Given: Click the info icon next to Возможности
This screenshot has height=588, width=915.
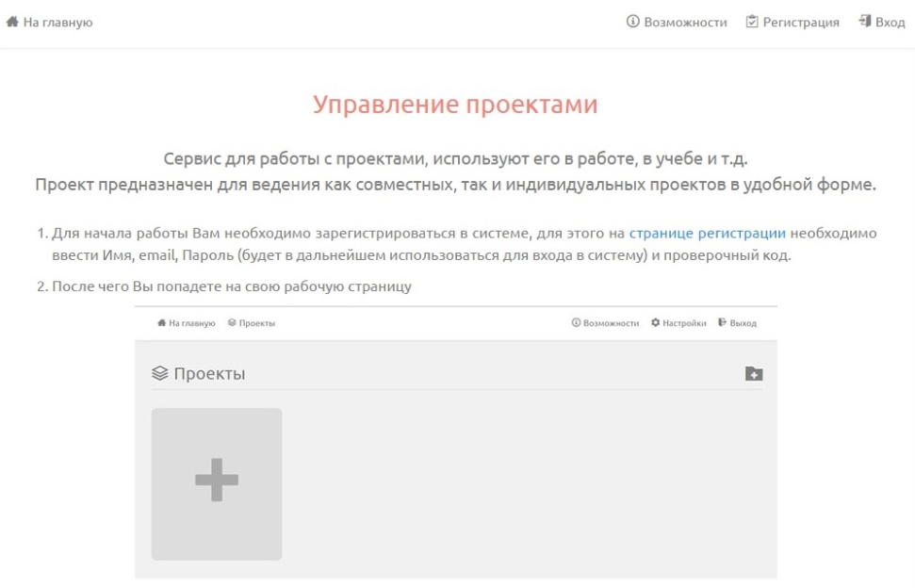Looking at the screenshot, I should [632, 22].
